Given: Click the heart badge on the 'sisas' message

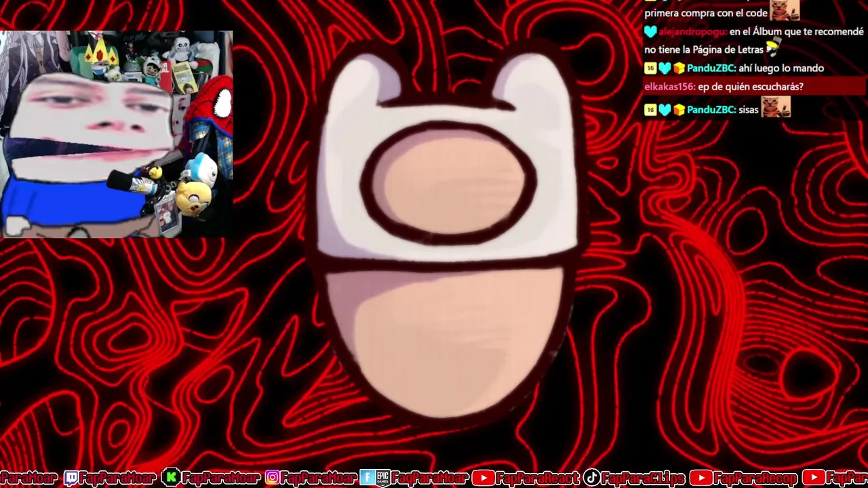Looking at the screenshot, I should 665,109.
